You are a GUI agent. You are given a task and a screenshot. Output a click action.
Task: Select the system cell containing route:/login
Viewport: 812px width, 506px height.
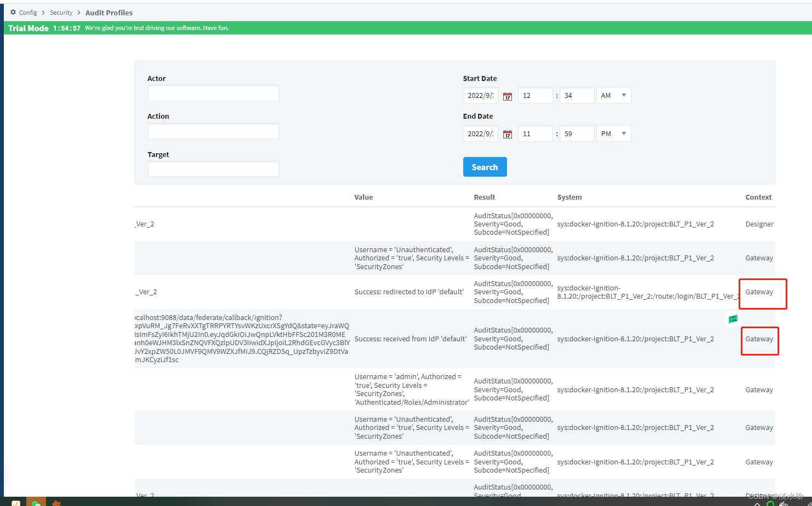pos(648,292)
